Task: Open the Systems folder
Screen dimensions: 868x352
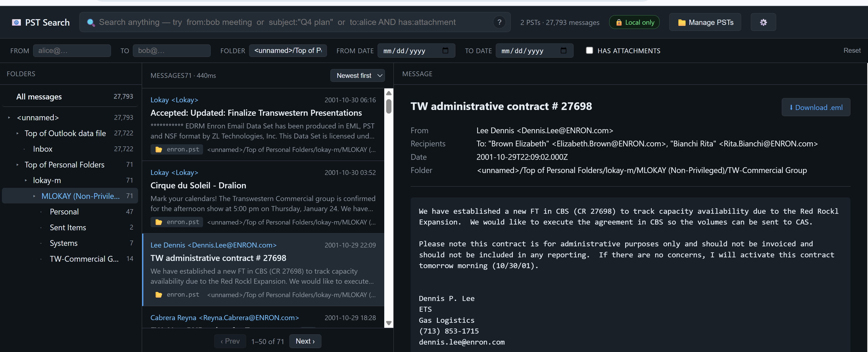Action: coord(70,243)
